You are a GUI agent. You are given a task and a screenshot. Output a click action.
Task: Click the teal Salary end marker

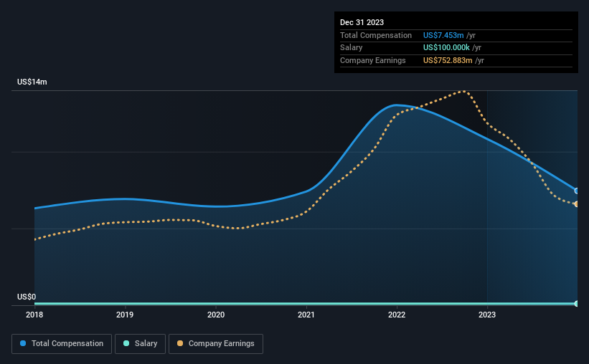[577, 303]
